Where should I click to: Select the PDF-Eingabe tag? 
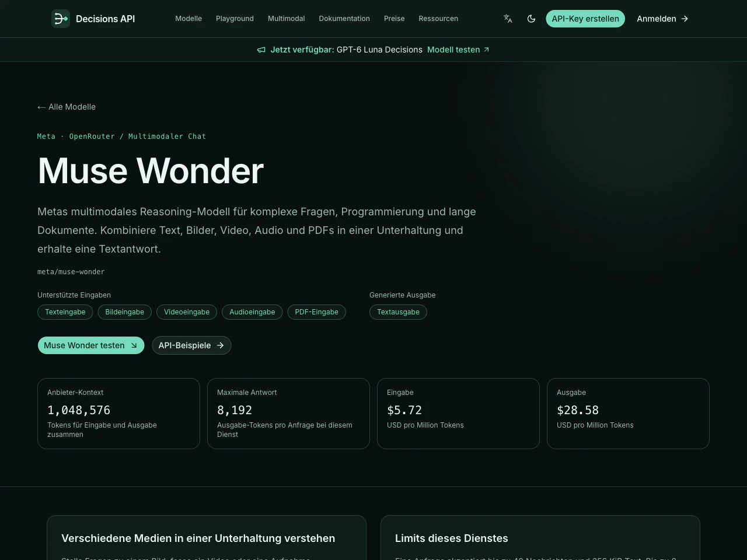pos(317,312)
